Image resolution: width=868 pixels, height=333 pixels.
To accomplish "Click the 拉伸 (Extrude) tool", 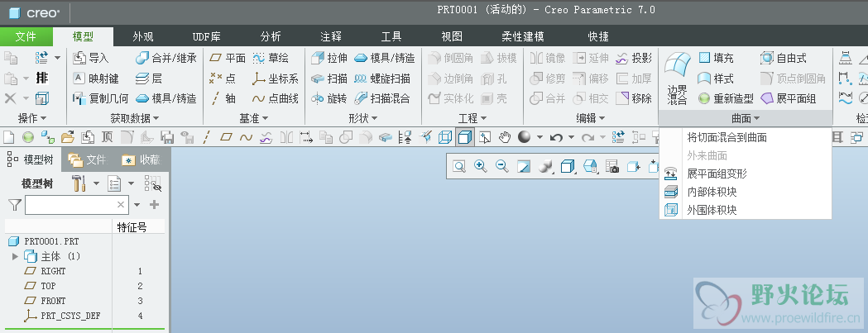I will (x=329, y=58).
